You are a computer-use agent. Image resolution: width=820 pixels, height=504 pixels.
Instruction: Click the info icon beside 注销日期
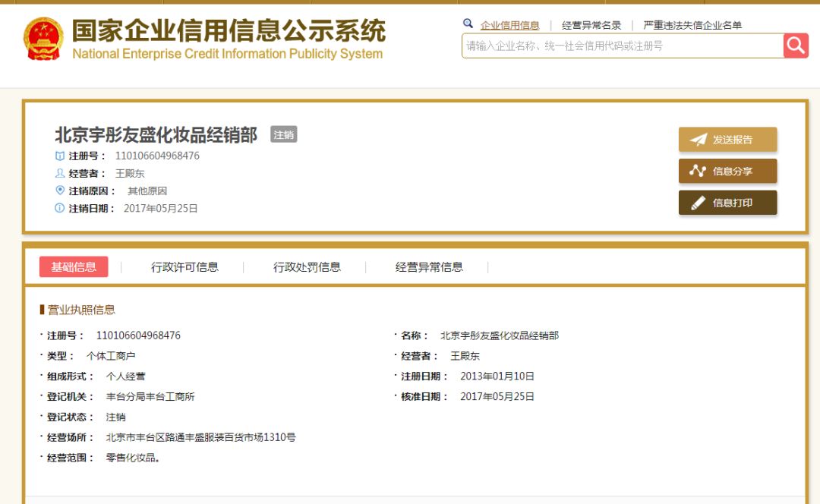pyautogui.click(x=60, y=207)
